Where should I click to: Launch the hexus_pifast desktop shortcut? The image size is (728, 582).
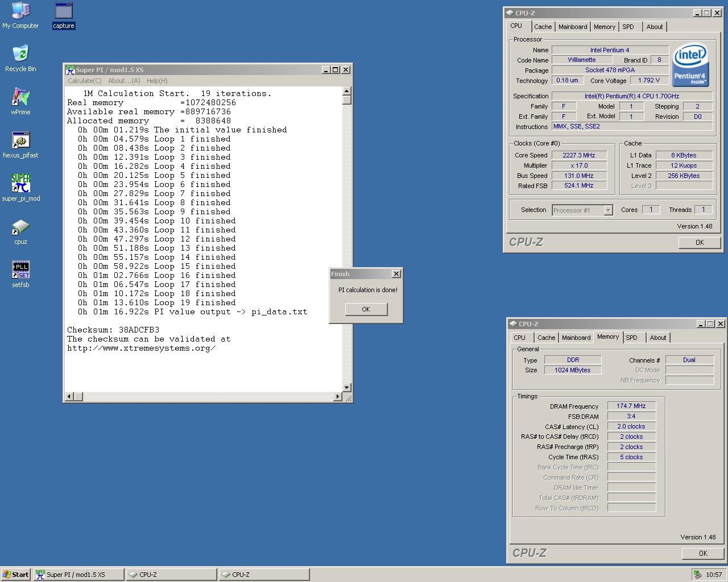click(x=20, y=145)
